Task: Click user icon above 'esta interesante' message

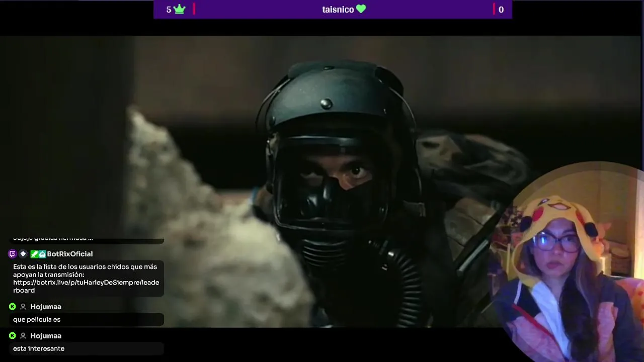Action: click(x=23, y=336)
